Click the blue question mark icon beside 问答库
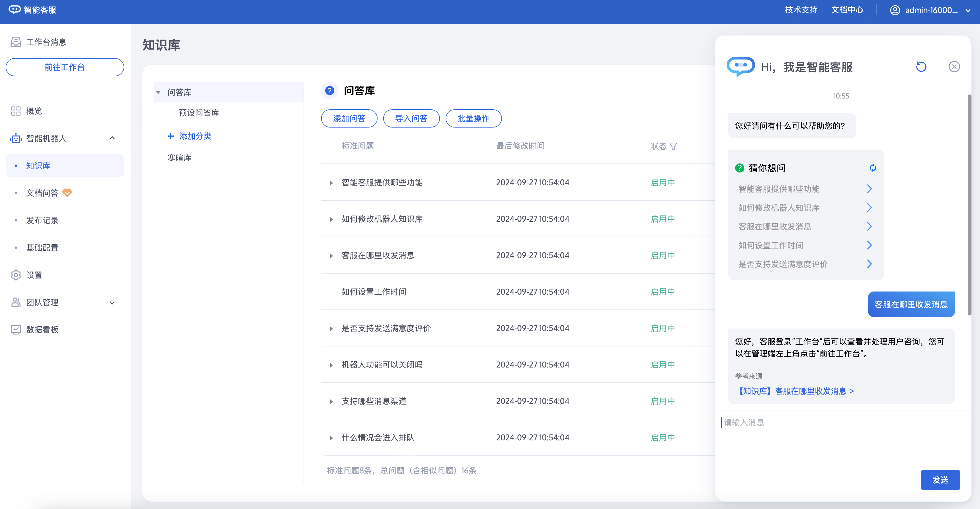Viewport: 980px width, 509px height. click(329, 91)
